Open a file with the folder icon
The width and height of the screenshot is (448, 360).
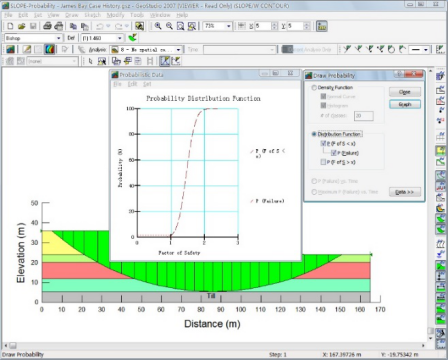[22, 26]
